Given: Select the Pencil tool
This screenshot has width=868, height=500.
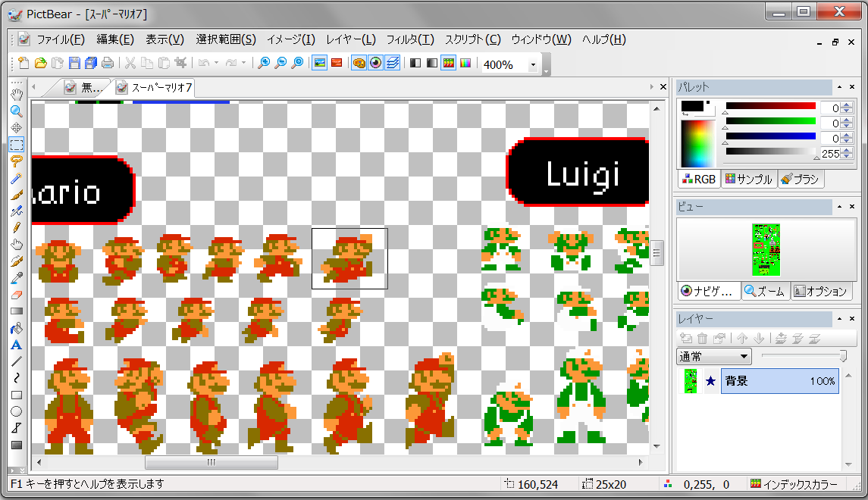Looking at the screenshot, I should point(17,228).
